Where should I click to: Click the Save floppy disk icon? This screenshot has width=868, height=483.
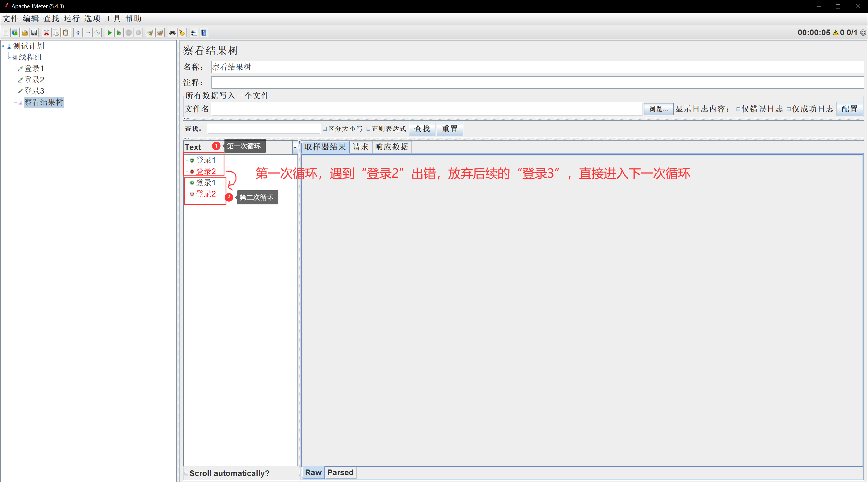point(34,33)
